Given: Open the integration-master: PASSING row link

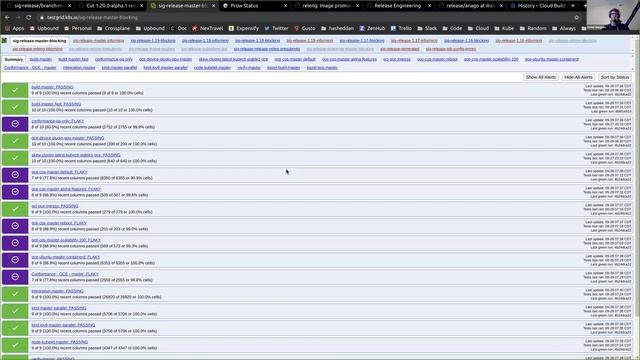Looking at the screenshot, I should click(58, 291).
